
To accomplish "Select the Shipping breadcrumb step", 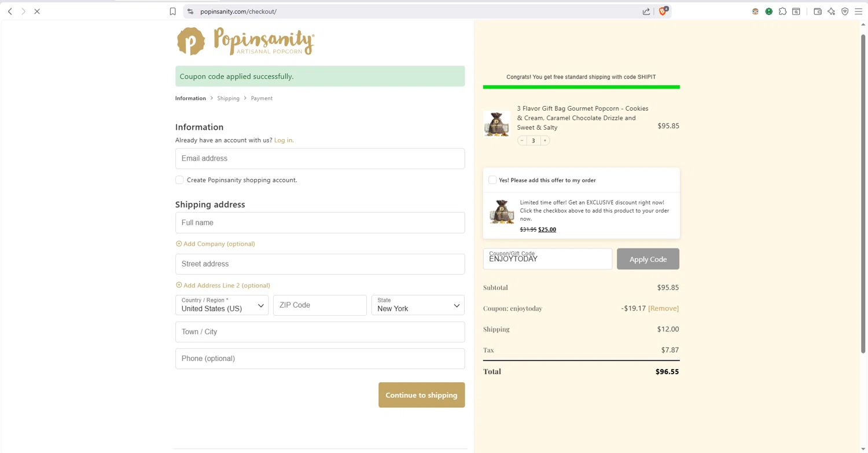I will pos(228,98).
